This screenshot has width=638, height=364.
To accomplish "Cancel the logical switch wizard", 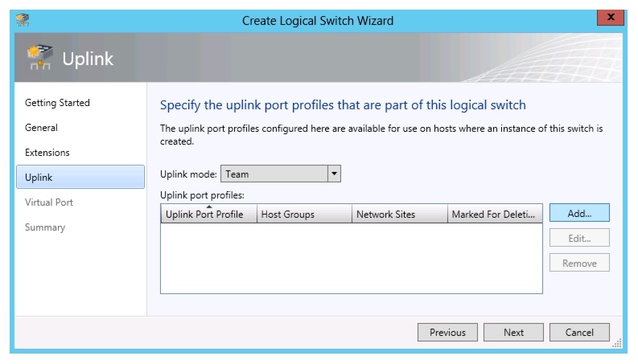I will pos(579,333).
